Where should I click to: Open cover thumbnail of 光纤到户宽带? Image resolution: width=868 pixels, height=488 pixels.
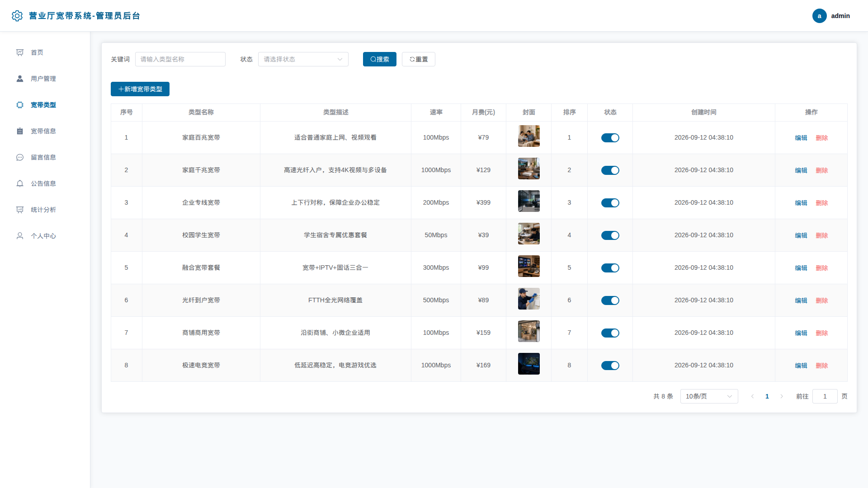point(528,299)
